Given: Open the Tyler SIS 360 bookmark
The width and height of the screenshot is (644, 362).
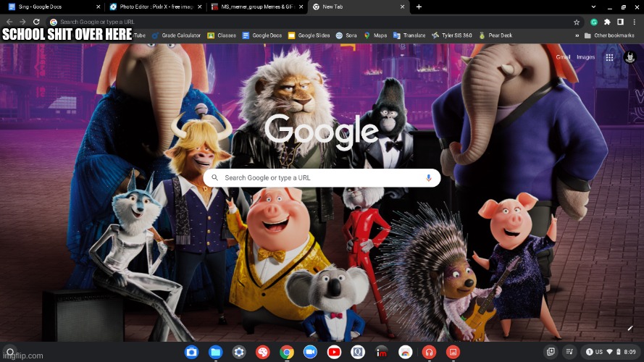Looking at the screenshot, I should coord(452,35).
